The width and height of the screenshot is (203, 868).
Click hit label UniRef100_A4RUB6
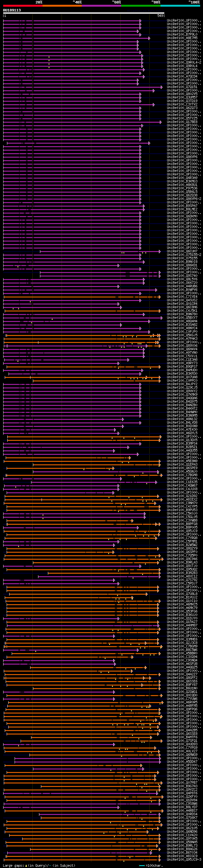tap(182, 286)
